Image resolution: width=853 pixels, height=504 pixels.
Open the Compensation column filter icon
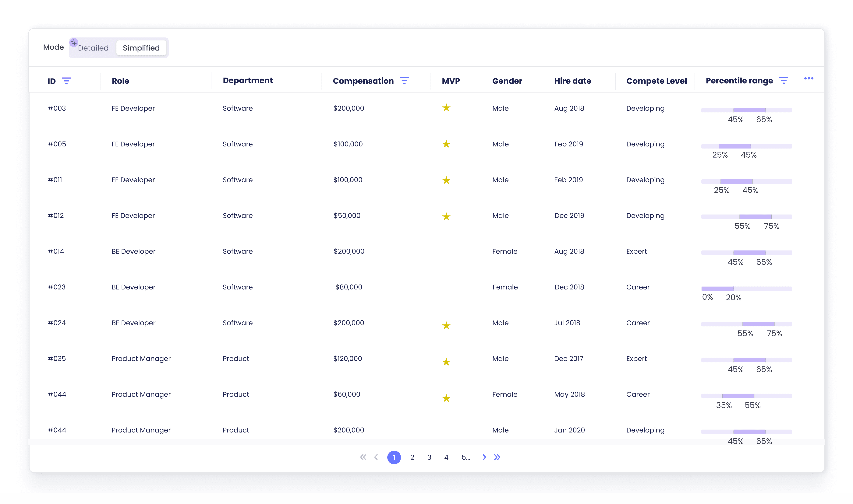tap(404, 80)
